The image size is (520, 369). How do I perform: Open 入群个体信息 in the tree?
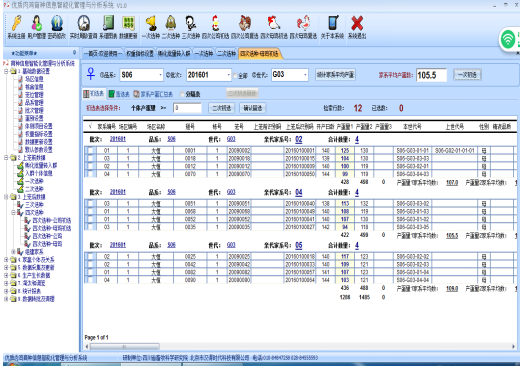point(39,173)
